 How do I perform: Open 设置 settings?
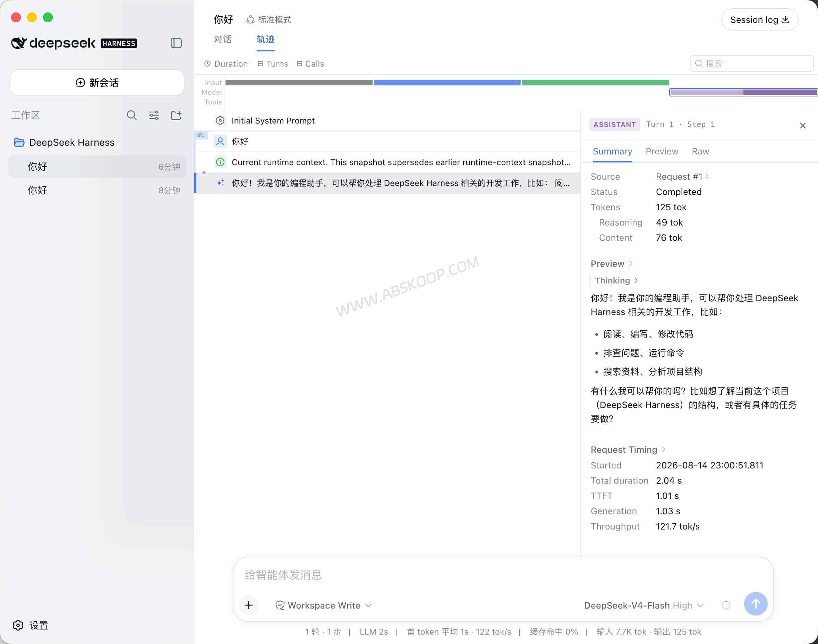coord(31,625)
